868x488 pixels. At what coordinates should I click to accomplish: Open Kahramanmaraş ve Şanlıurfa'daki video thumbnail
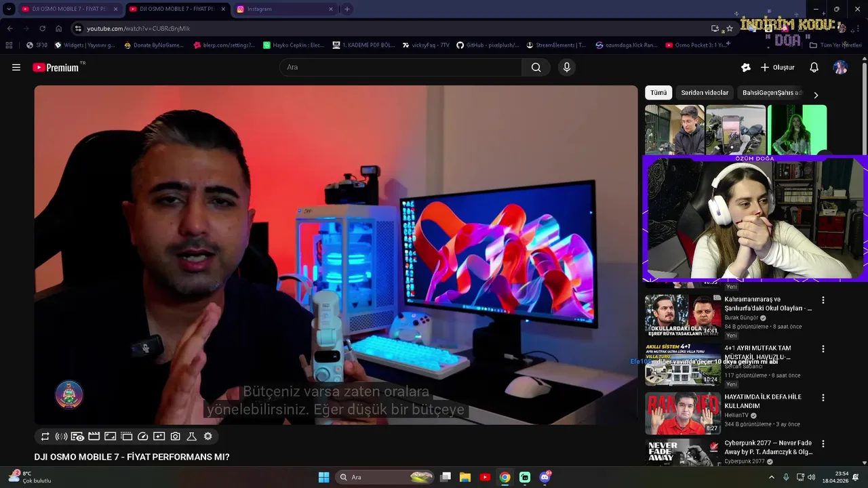tap(683, 315)
